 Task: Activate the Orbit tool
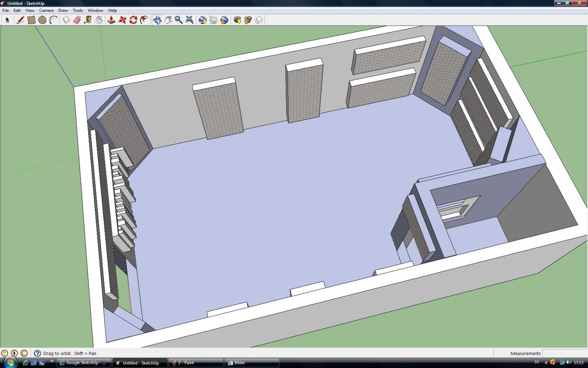pyautogui.click(x=157, y=20)
